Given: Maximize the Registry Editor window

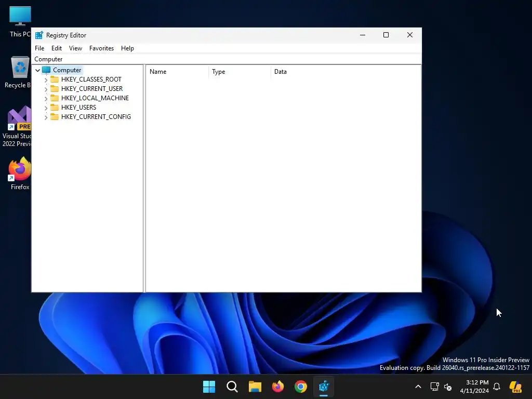Looking at the screenshot, I should [386, 35].
